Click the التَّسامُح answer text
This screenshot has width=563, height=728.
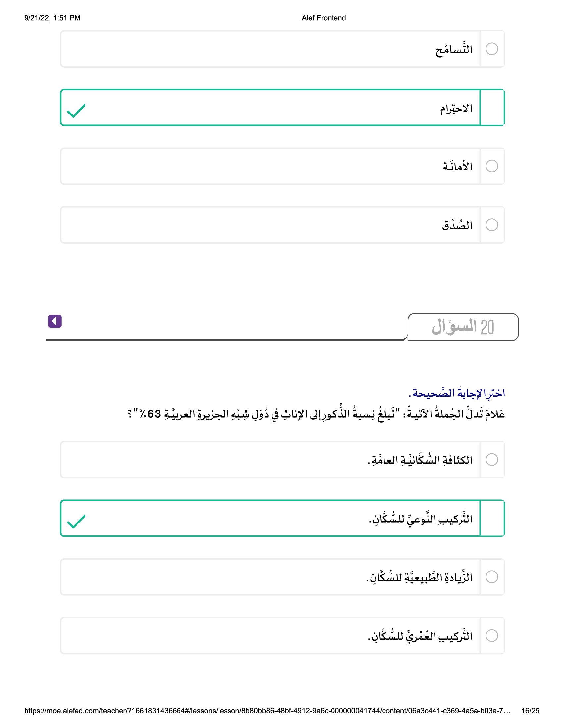pos(454,50)
